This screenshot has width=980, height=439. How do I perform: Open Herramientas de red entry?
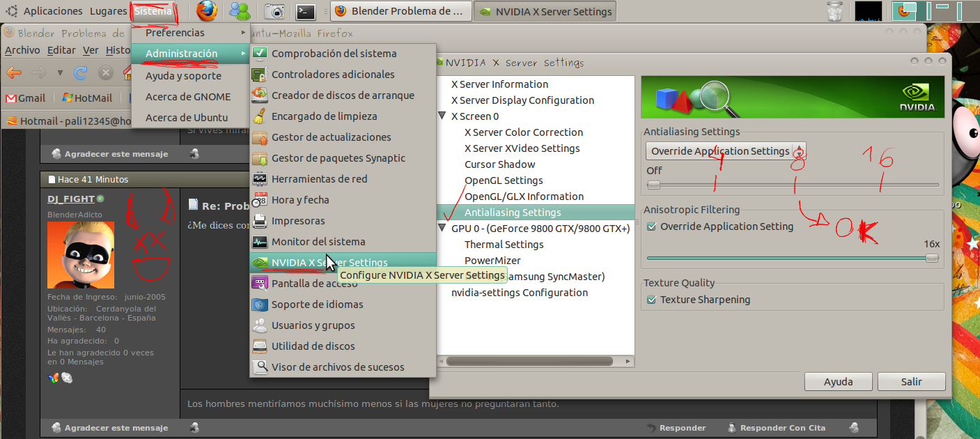click(x=343, y=179)
